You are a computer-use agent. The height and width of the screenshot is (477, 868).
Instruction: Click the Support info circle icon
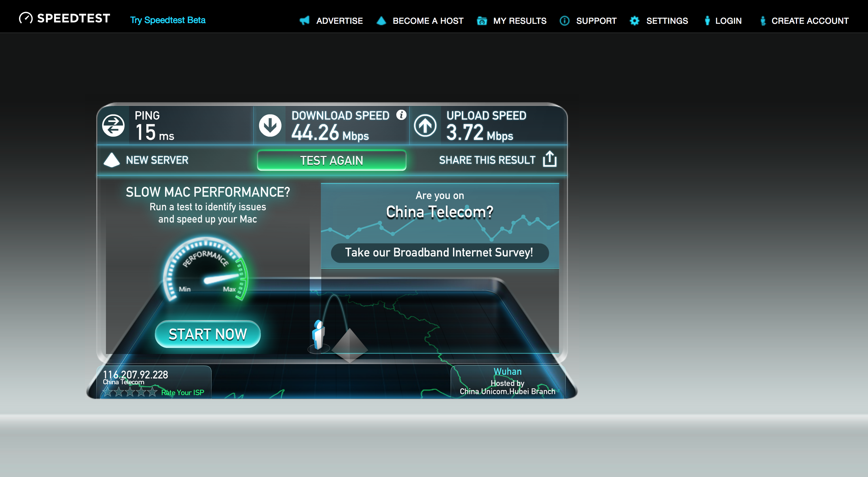tap(564, 21)
